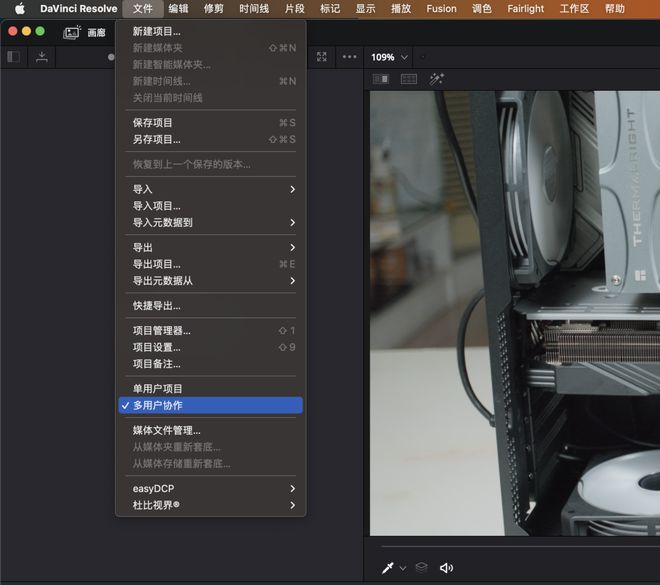Open the 显示 menu

365,8
